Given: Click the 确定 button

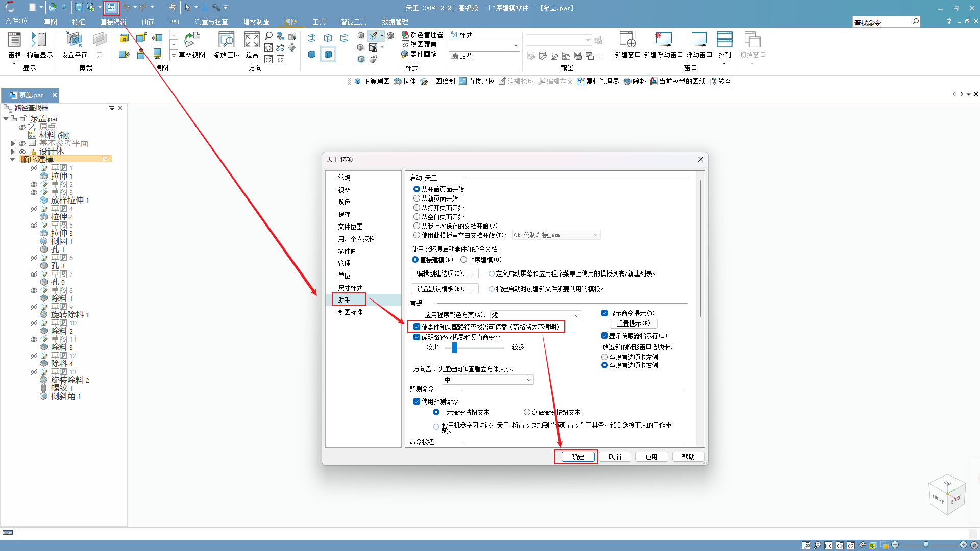Looking at the screenshot, I should click(x=578, y=457).
